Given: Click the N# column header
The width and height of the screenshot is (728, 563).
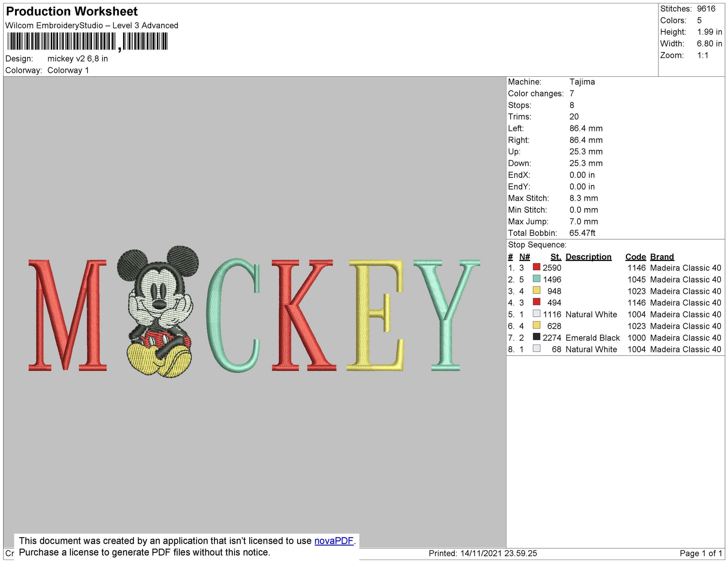Looking at the screenshot, I should (x=524, y=257).
